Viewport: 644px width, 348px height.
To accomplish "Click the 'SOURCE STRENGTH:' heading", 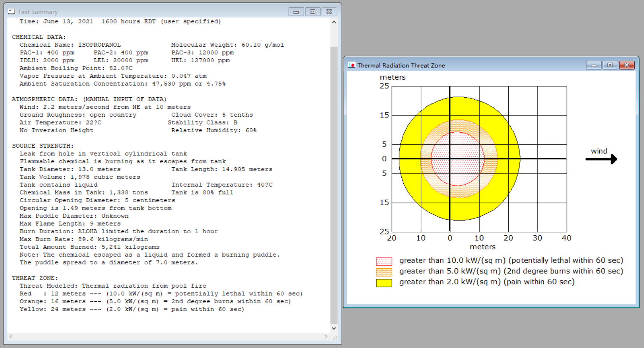I will click(43, 146).
